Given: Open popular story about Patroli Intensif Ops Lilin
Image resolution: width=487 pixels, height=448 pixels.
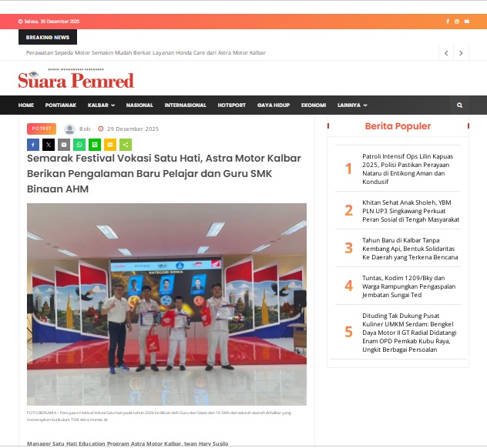Looking at the screenshot, I should point(408,169).
